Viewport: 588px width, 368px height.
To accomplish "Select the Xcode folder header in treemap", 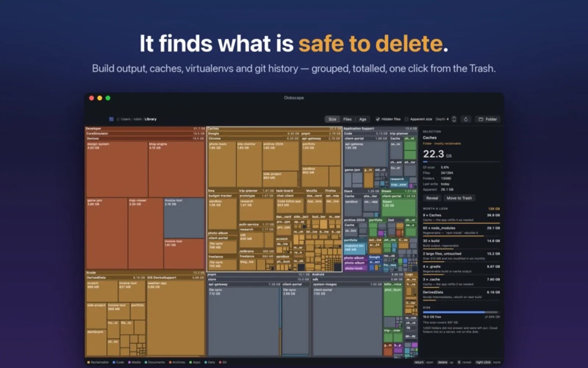I will [145, 273].
